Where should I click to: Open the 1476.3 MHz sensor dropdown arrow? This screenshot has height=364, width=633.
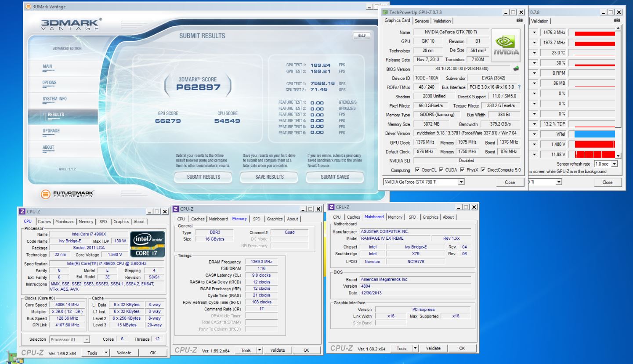click(535, 32)
